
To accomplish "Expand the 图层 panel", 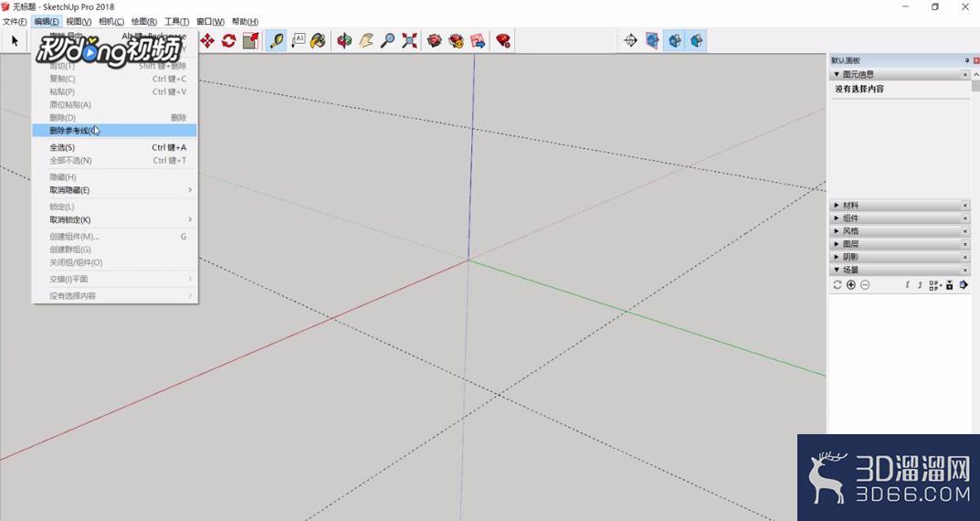I will [837, 244].
